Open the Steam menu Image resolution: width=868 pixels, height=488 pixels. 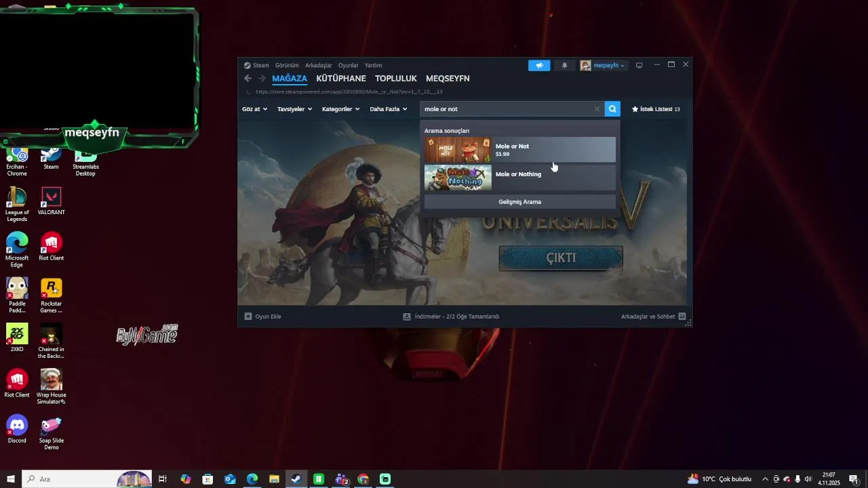[261, 66]
